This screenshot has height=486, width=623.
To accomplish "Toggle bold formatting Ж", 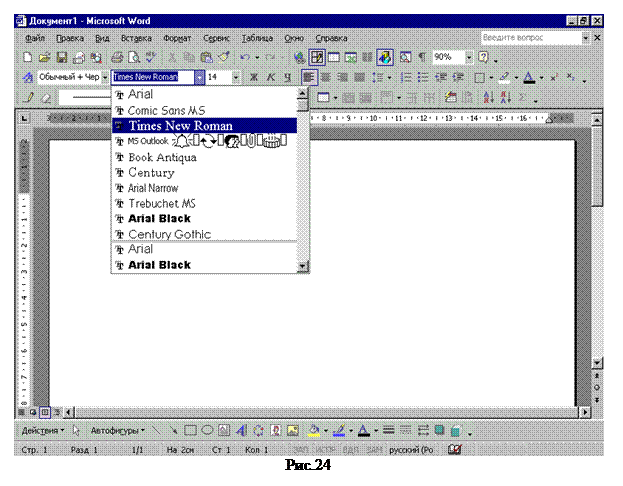I will [x=253, y=77].
